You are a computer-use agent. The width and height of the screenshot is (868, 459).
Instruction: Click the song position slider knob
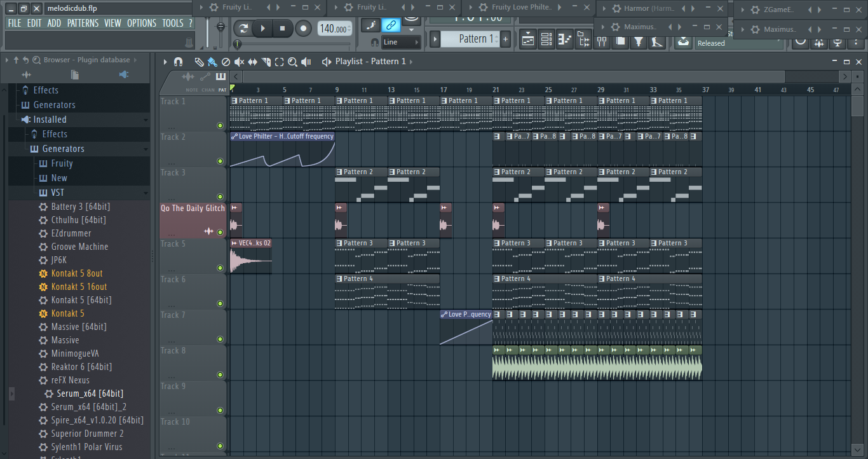[237, 44]
